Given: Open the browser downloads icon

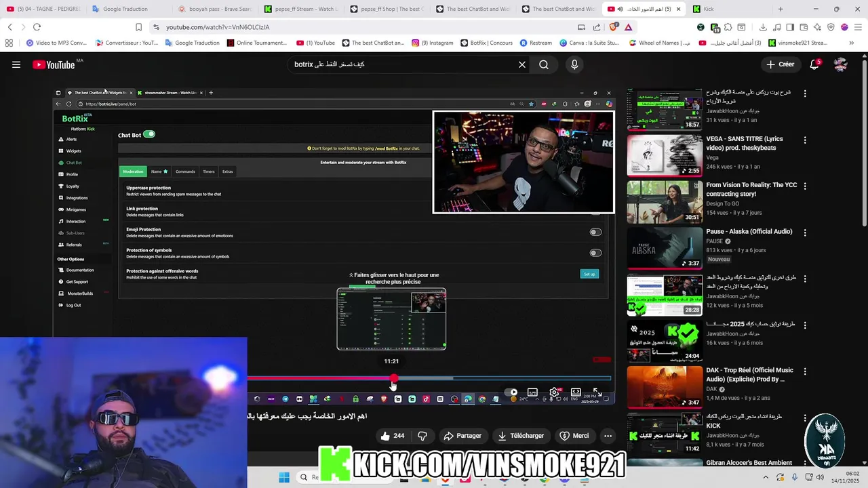Looking at the screenshot, I should (763, 27).
